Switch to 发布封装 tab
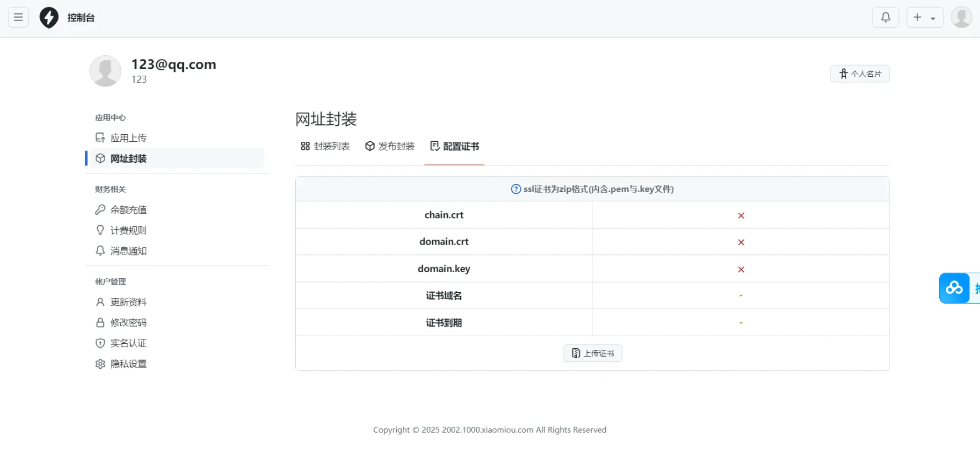This screenshot has width=980, height=462. click(390, 146)
